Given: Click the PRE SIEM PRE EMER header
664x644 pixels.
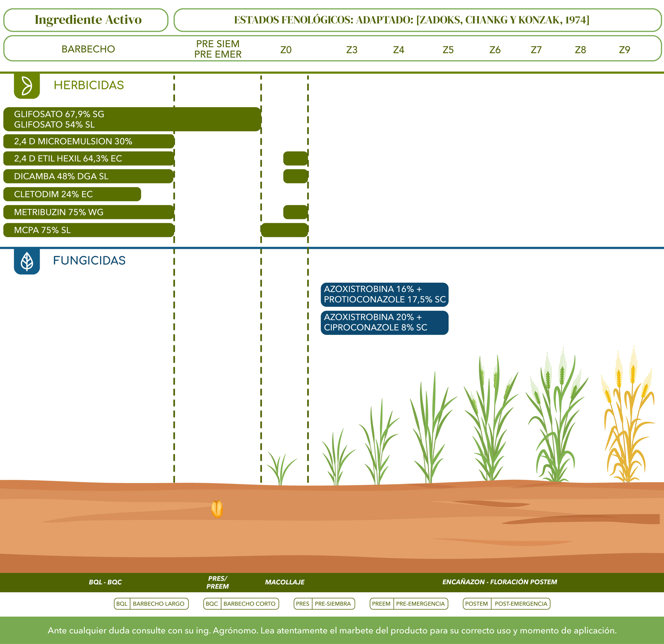Looking at the screenshot, I should point(218,49).
